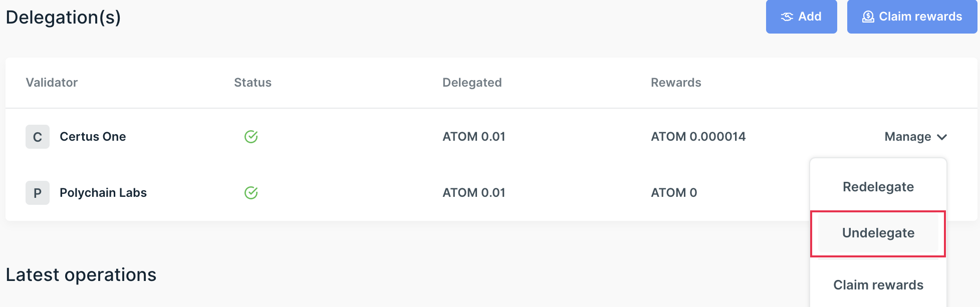The width and height of the screenshot is (980, 307).
Task: Open the Polychain Labs validator name
Action: coord(103,193)
